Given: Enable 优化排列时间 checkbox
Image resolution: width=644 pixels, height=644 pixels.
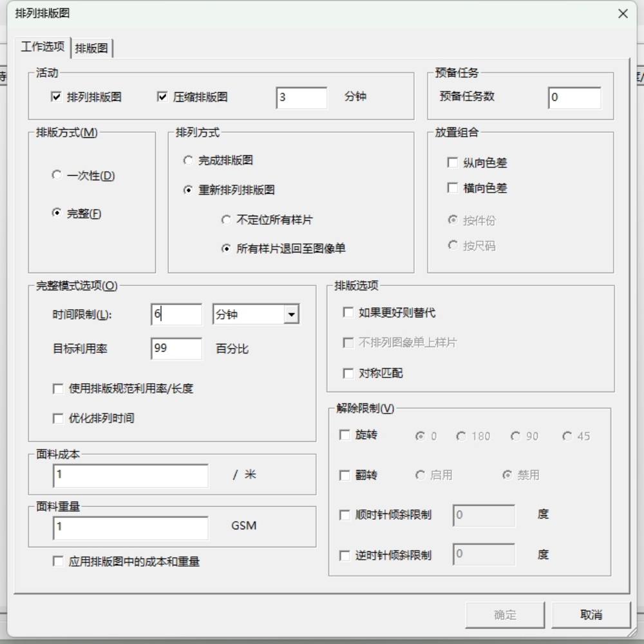Looking at the screenshot, I should pos(58,418).
